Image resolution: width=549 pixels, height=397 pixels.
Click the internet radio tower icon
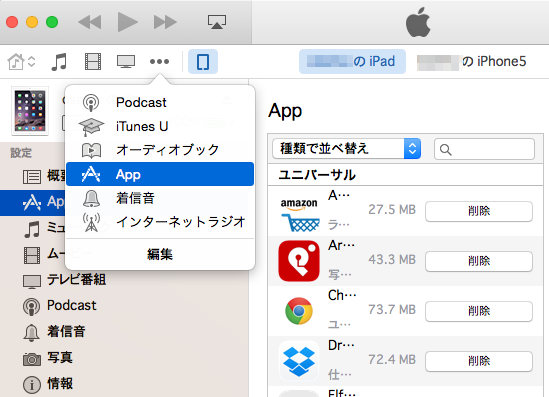[x=91, y=222]
